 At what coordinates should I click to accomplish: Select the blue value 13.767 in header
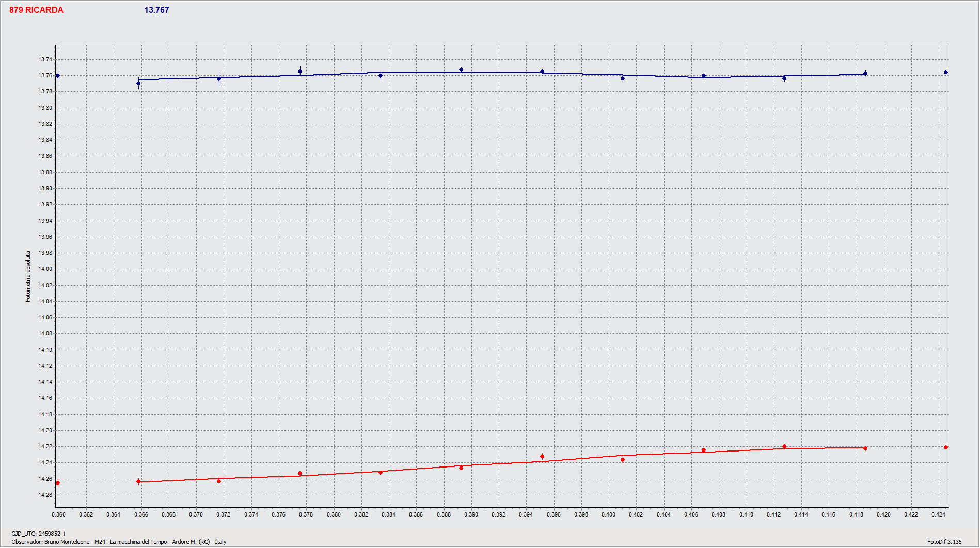[x=156, y=10]
